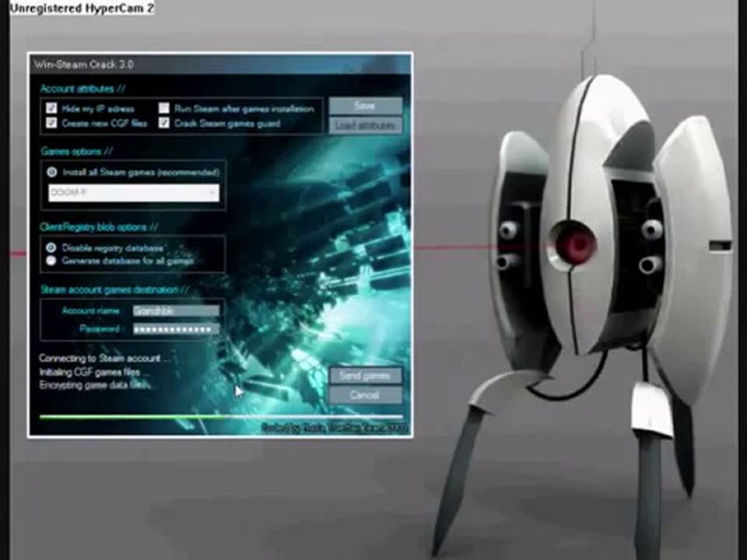Focus the Account name input field
The width and height of the screenshot is (747, 560).
click(x=177, y=311)
